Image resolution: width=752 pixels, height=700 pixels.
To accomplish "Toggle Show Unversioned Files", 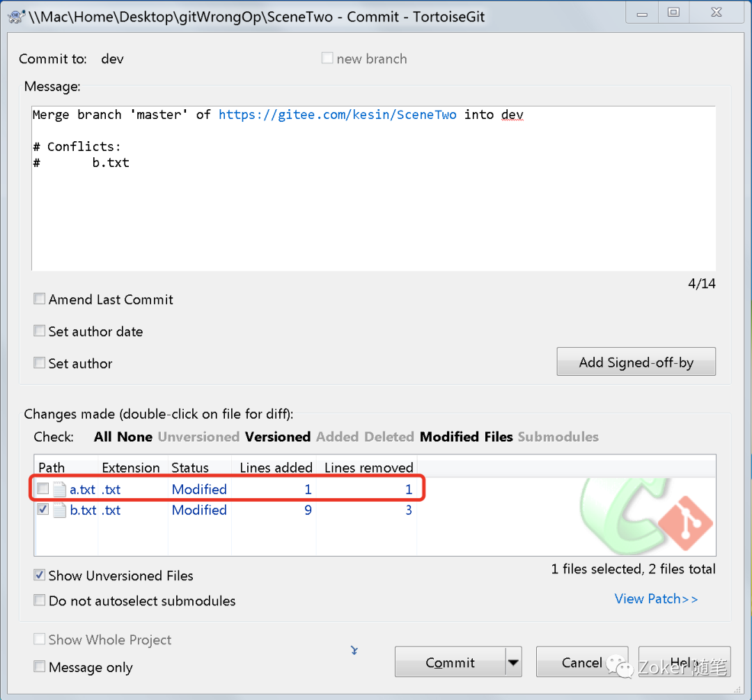I will point(39,575).
